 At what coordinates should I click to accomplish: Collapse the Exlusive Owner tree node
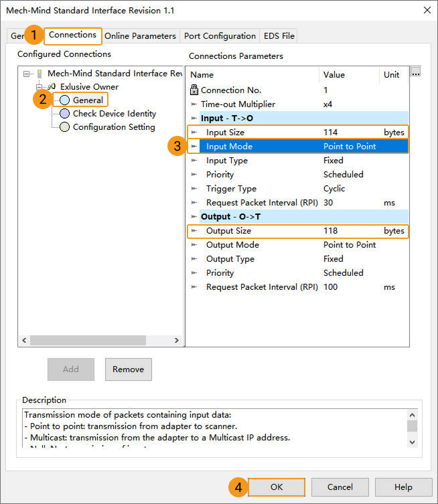39,87
